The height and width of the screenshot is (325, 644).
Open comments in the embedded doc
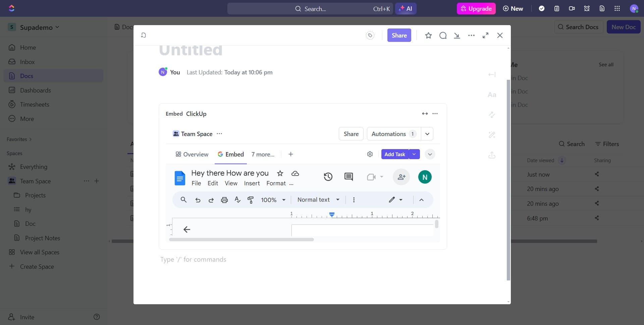pos(349,177)
